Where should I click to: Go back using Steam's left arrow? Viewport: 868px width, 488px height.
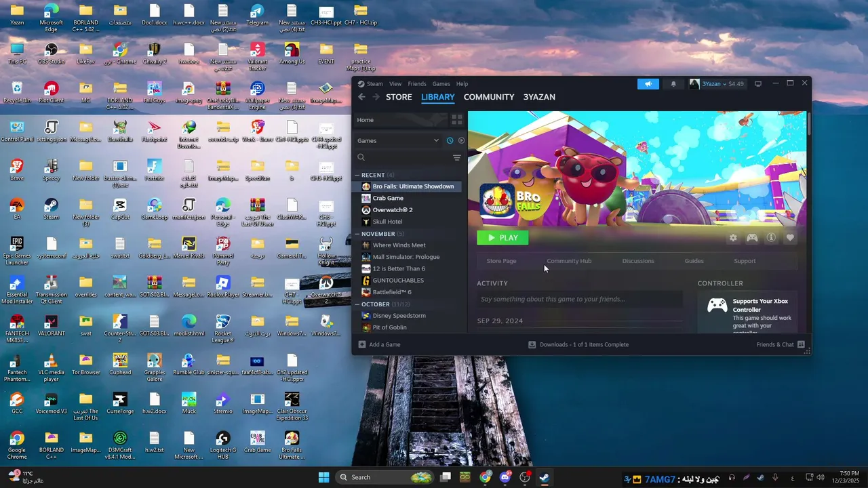pos(361,97)
